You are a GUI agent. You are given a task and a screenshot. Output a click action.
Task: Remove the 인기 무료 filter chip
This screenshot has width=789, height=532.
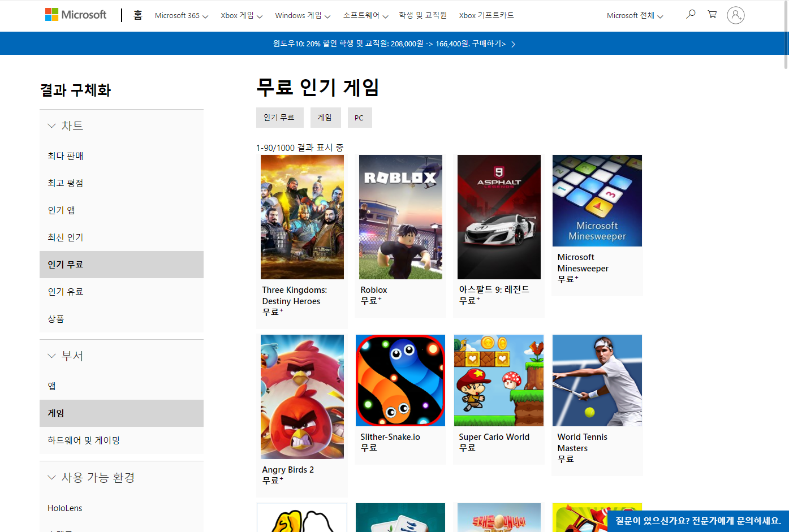pyautogui.click(x=279, y=118)
